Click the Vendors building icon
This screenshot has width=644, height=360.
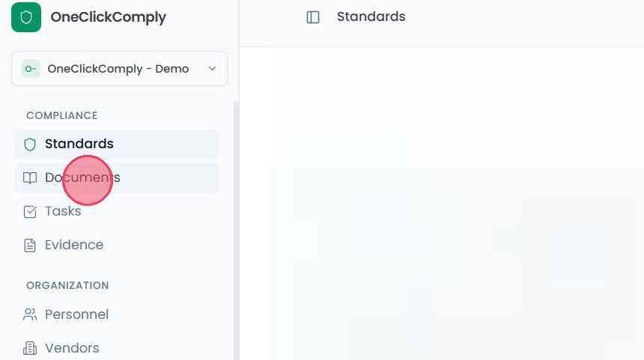[30, 348]
